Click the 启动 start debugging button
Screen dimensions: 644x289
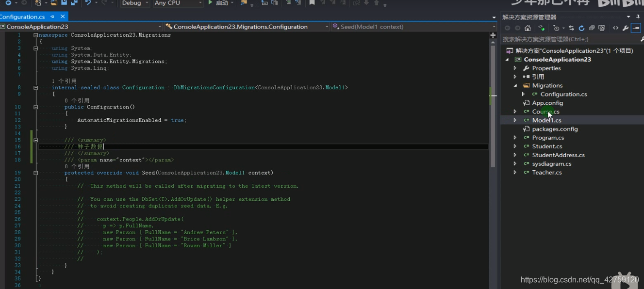(218, 3)
